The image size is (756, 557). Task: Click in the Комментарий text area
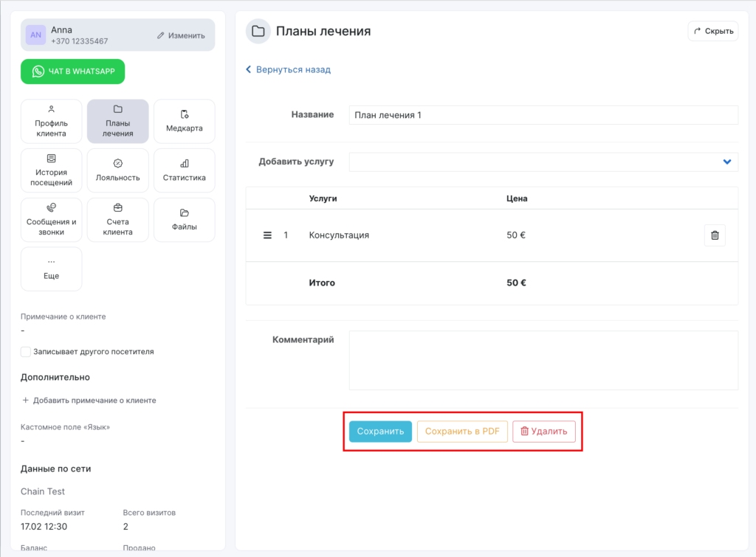pos(543,360)
